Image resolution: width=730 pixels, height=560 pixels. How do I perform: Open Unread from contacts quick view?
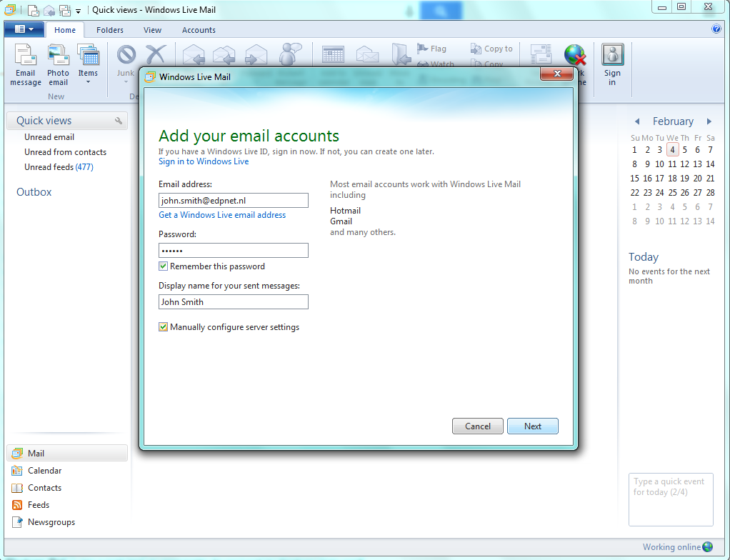tap(65, 151)
